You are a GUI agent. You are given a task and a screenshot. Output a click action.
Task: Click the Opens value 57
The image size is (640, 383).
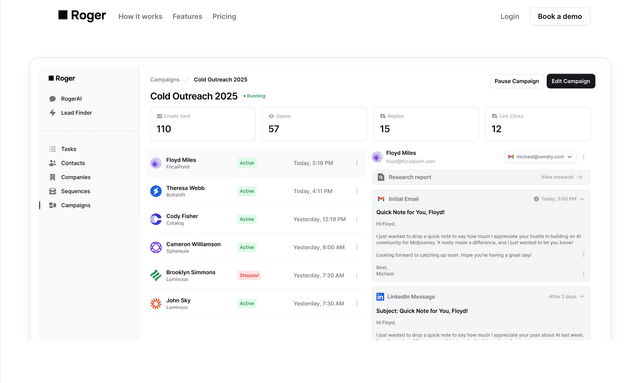[x=273, y=129]
